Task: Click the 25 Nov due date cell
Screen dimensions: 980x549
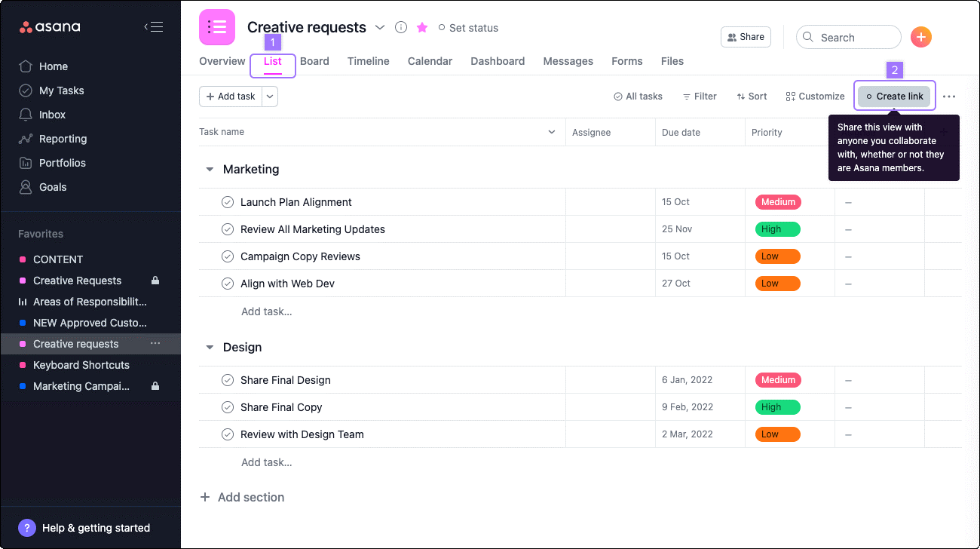Action: click(700, 229)
